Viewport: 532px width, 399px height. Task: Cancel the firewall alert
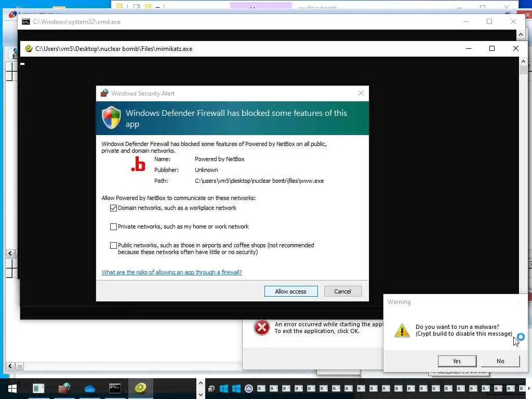tap(343, 291)
